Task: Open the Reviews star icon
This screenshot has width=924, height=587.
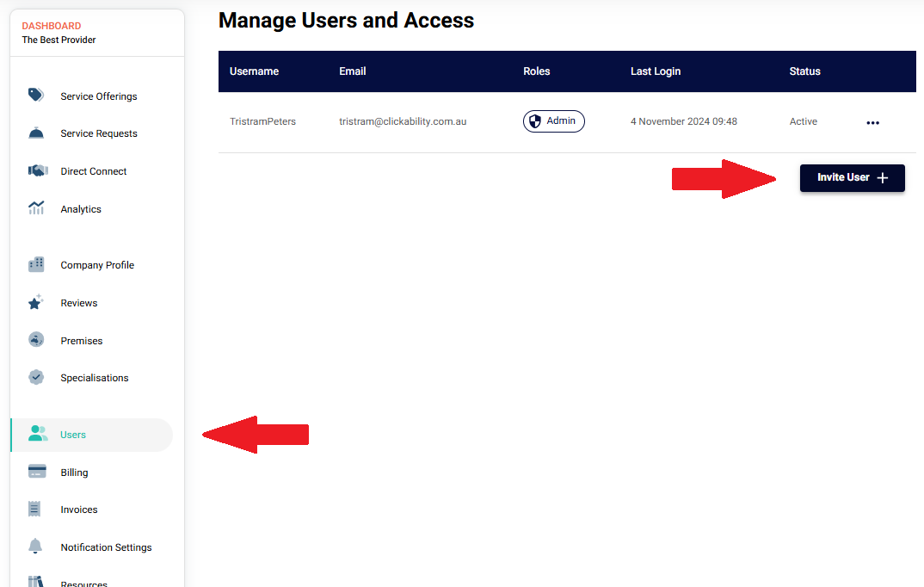Action: point(35,302)
